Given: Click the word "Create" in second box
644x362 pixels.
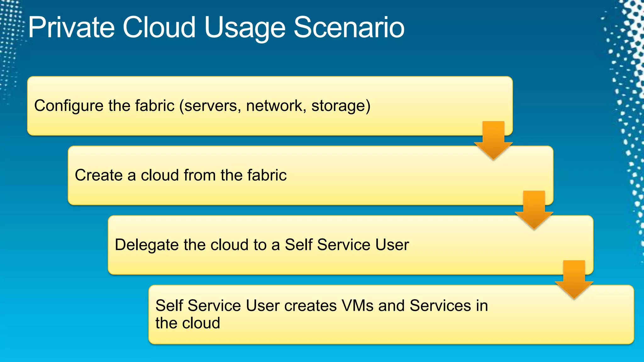Looking at the screenshot, I should click(98, 175).
